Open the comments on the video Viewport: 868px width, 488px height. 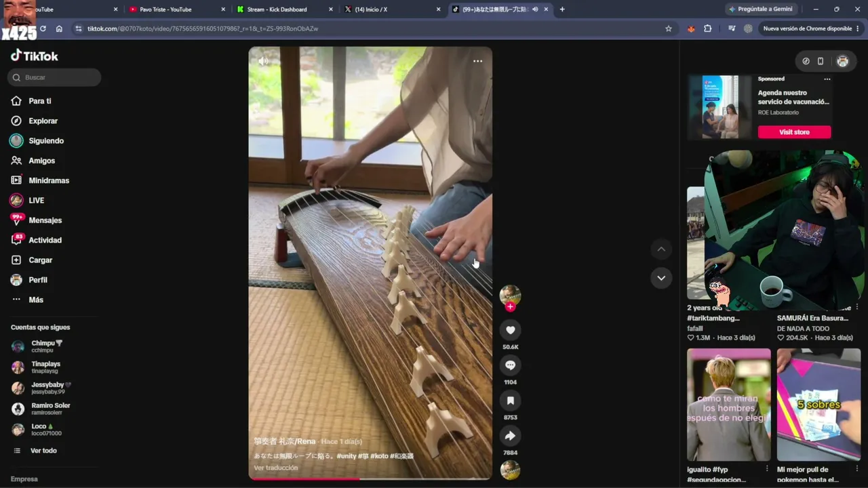click(x=510, y=365)
